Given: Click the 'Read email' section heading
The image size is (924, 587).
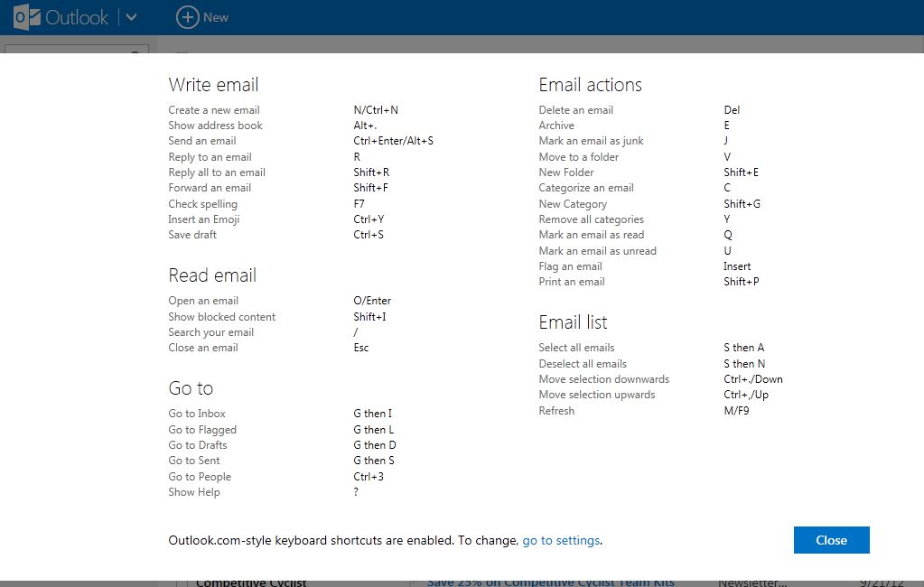Looking at the screenshot, I should (212, 275).
